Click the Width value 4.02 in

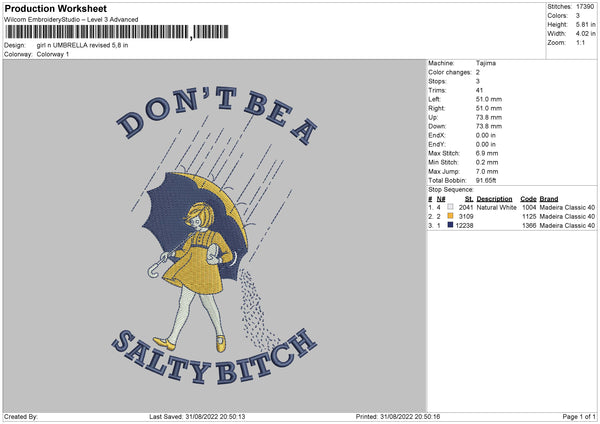[x=585, y=34]
